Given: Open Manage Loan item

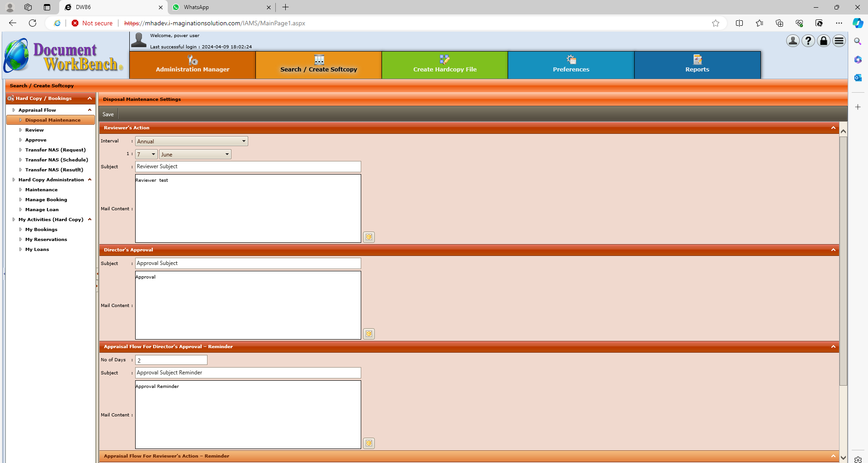Looking at the screenshot, I should tap(42, 209).
